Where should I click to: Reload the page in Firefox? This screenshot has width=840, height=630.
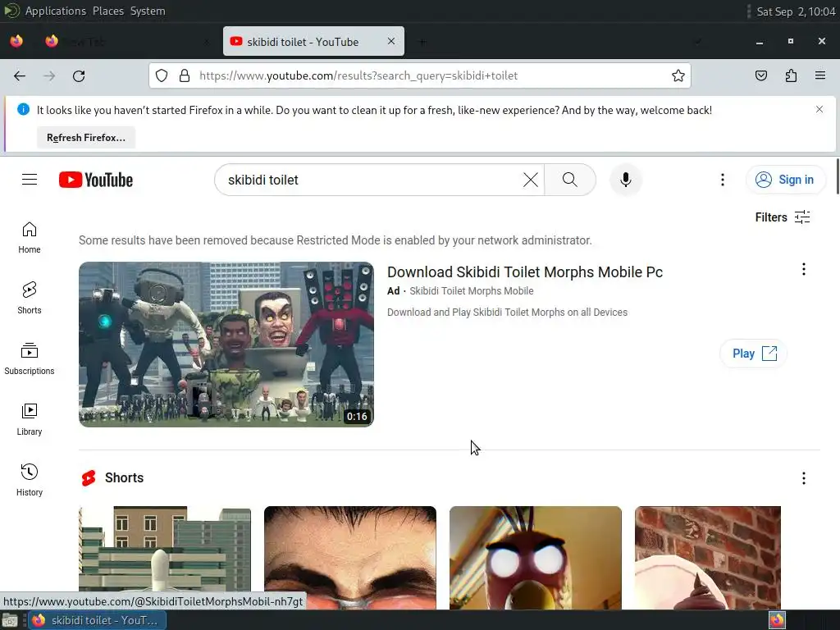click(x=79, y=76)
